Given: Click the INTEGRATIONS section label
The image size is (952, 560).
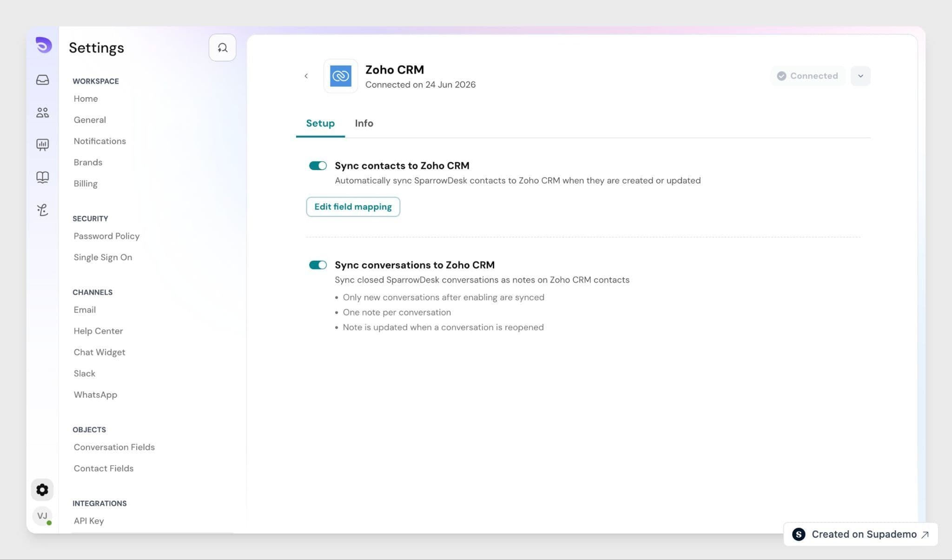Looking at the screenshot, I should pos(99,503).
